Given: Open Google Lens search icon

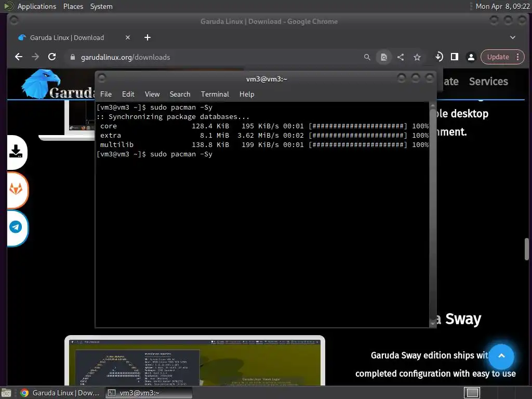Looking at the screenshot, I should coord(384,57).
